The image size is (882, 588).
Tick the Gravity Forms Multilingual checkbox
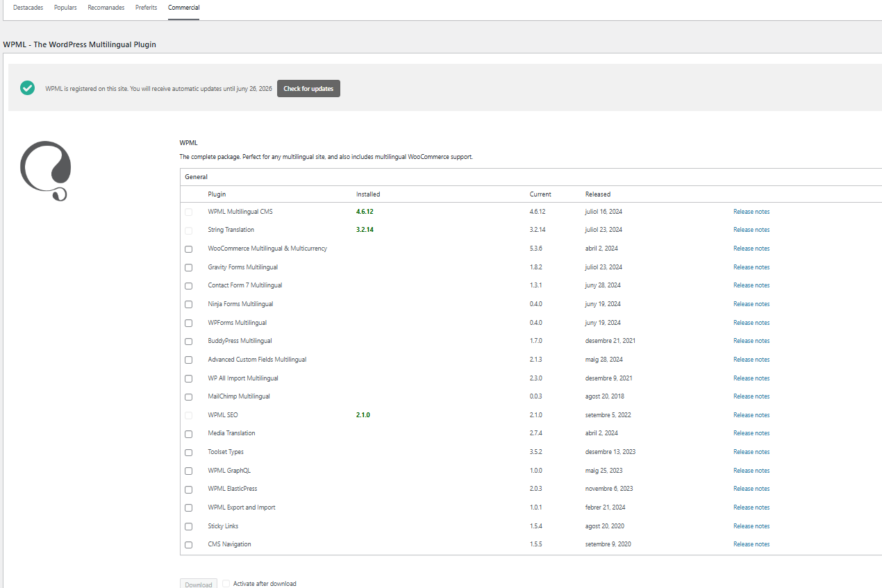[189, 267]
